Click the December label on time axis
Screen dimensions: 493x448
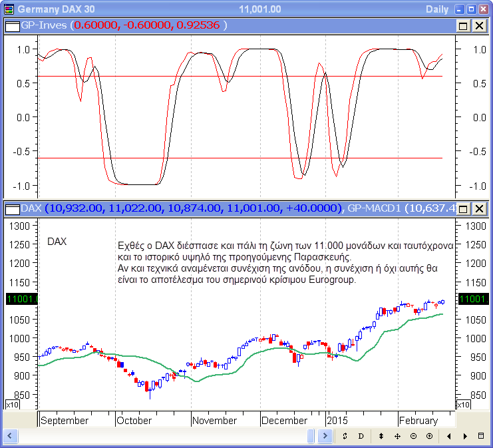point(284,421)
